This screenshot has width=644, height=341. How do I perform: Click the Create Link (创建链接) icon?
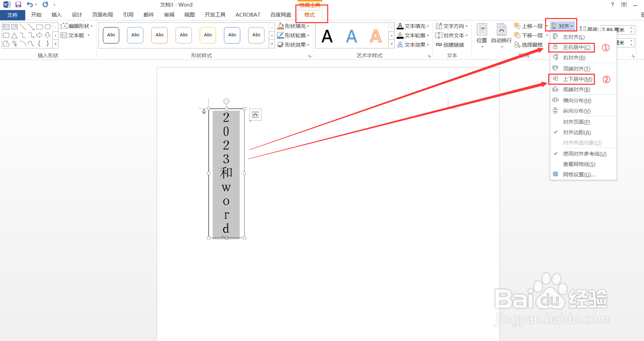click(x=439, y=45)
